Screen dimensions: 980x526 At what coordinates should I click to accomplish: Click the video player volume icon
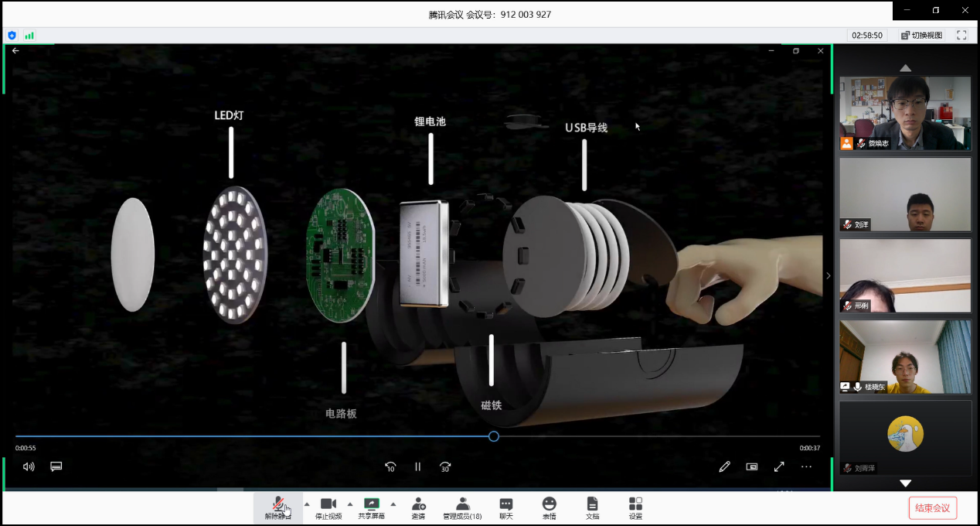(x=29, y=466)
